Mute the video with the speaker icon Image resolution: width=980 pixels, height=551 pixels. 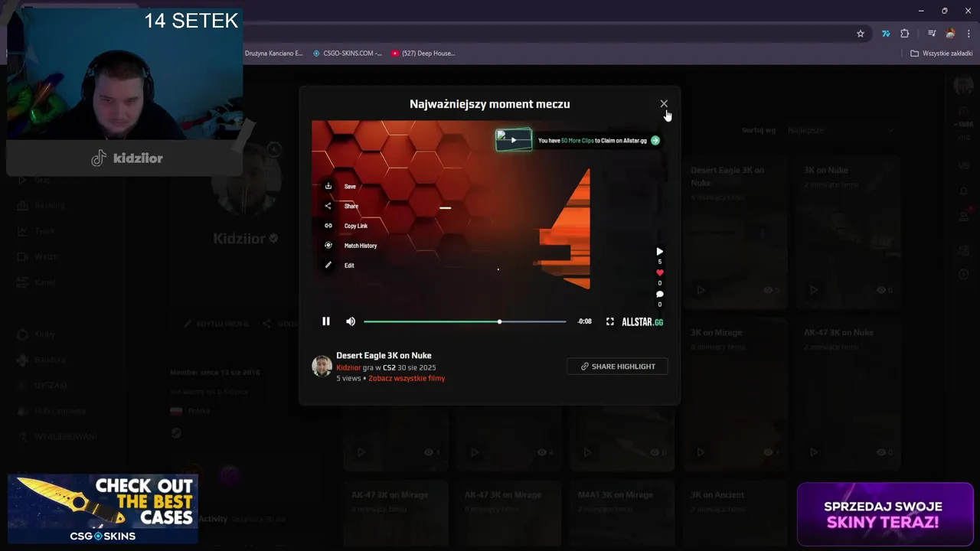tap(351, 321)
